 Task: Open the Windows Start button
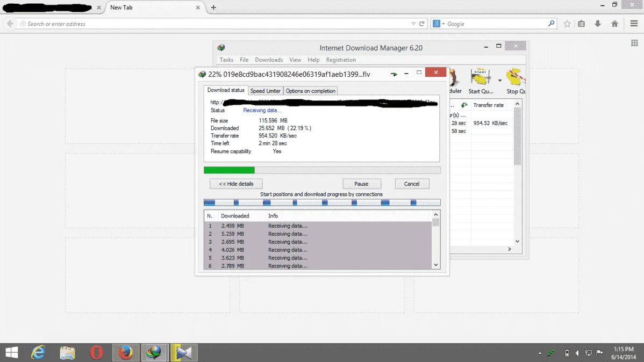tap(11, 352)
